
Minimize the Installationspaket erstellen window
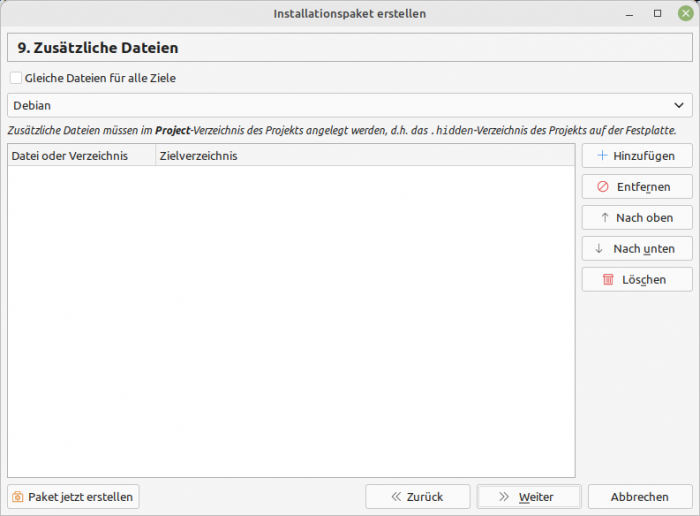point(631,14)
